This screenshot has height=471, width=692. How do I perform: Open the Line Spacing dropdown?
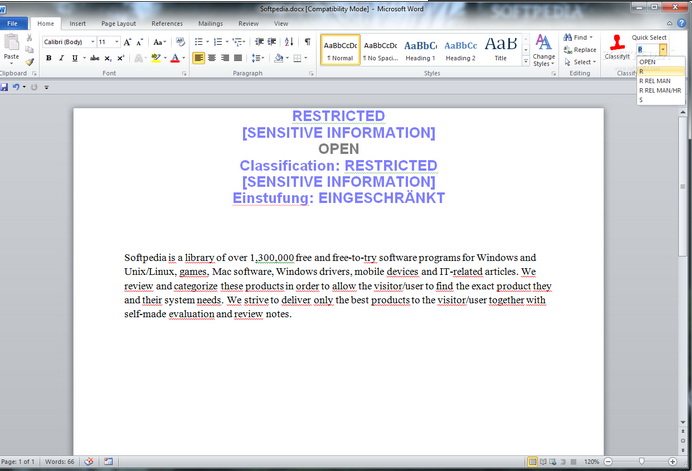[258, 58]
